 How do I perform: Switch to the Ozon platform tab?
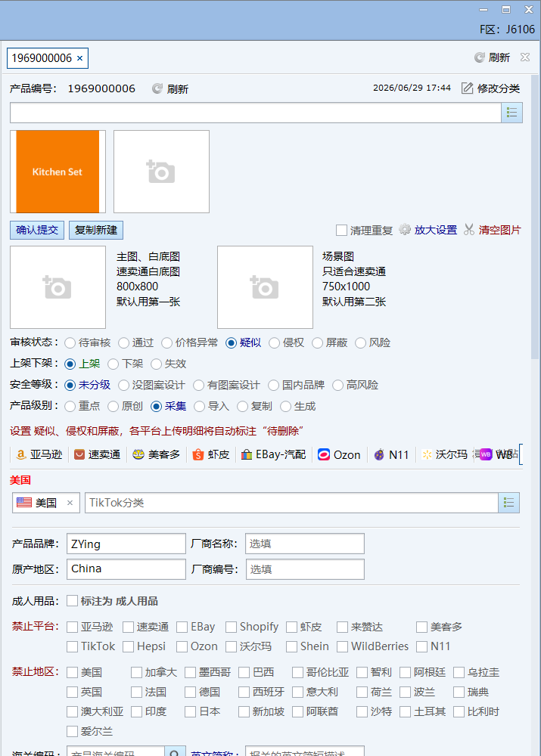(339, 454)
